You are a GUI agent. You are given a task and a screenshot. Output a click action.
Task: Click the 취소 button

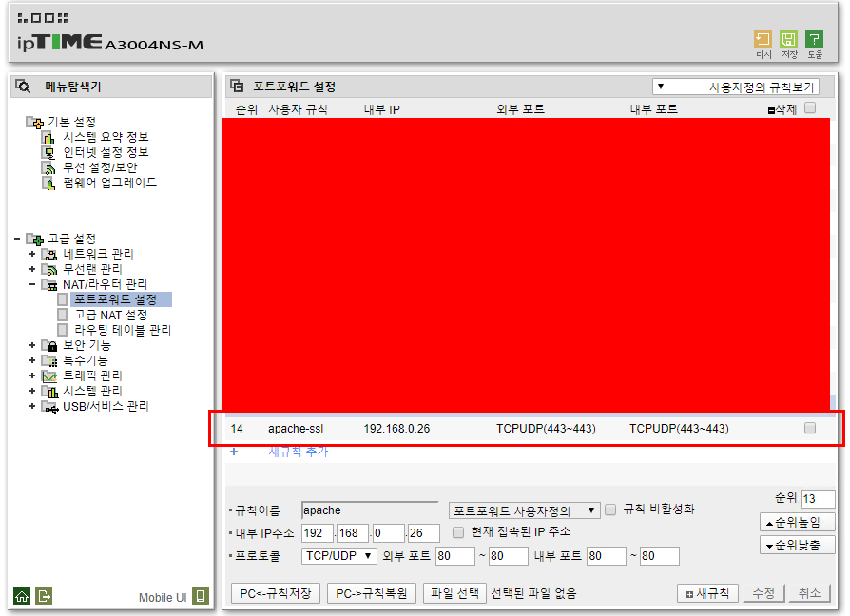(809, 593)
